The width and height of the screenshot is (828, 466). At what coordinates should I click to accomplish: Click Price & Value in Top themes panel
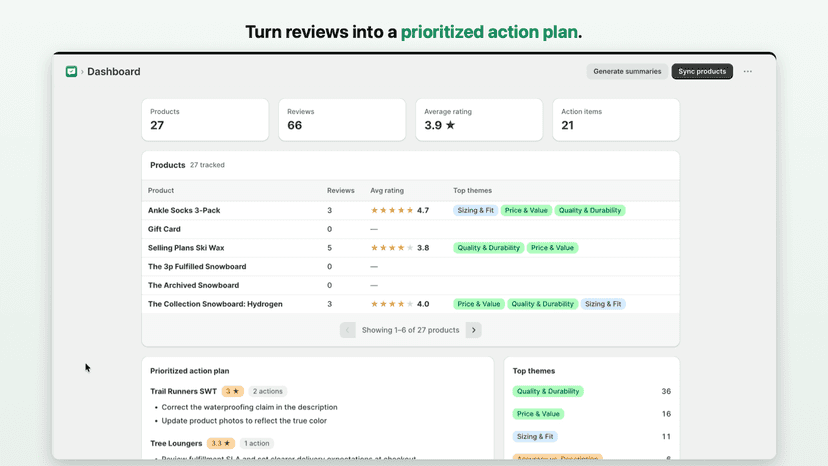tap(538, 414)
